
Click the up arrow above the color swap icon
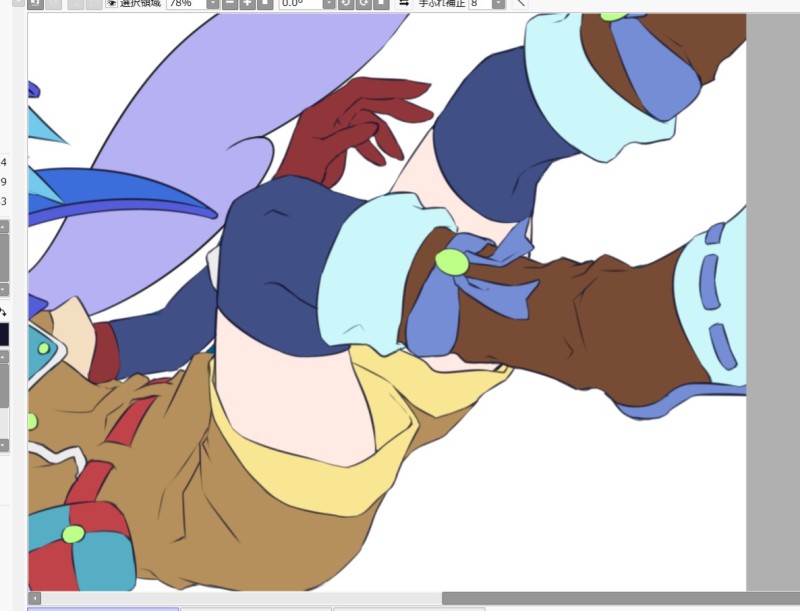click(4, 227)
